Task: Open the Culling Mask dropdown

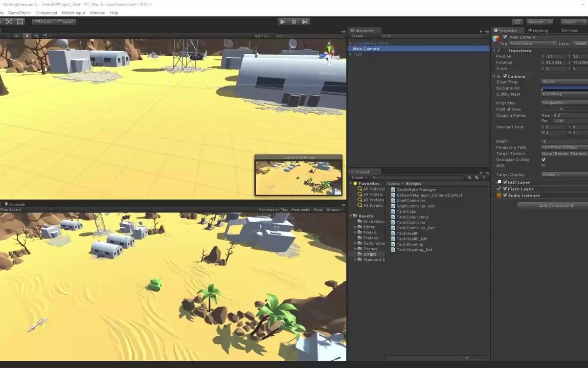Action: coord(564,94)
